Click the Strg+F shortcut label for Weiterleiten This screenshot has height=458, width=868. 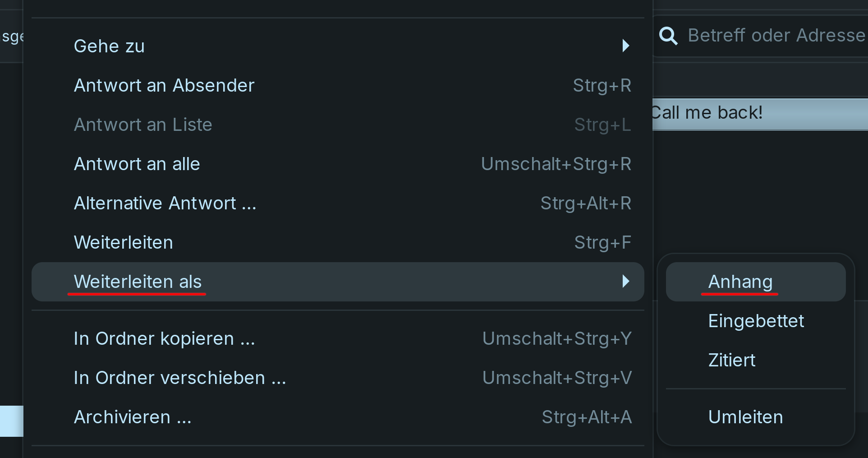602,242
